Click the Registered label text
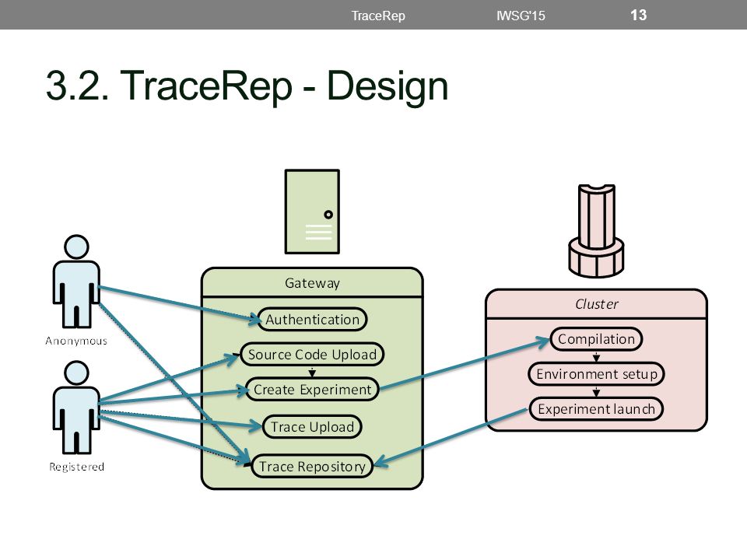747x560 pixels. [x=77, y=467]
